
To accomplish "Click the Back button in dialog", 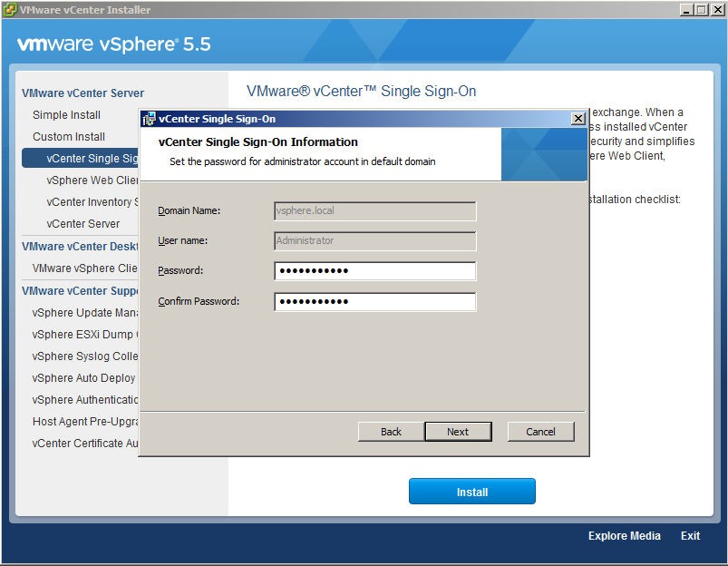I will point(391,432).
